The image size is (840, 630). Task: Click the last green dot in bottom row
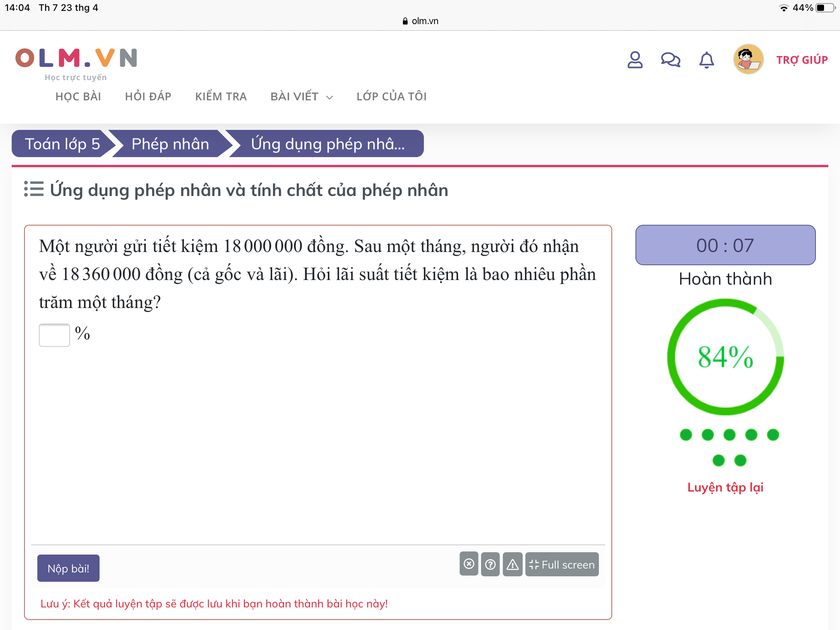pos(740,460)
